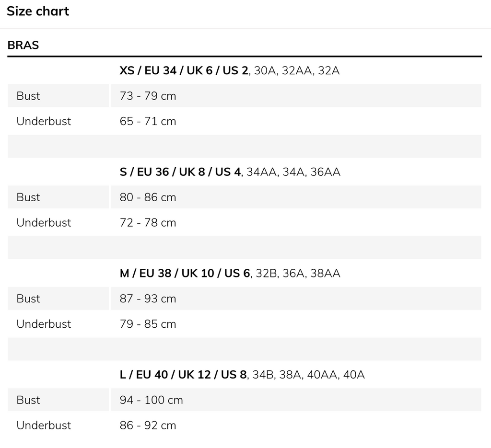Select the 65 - 71 cm underbust value
491x448 pixels.
click(148, 121)
